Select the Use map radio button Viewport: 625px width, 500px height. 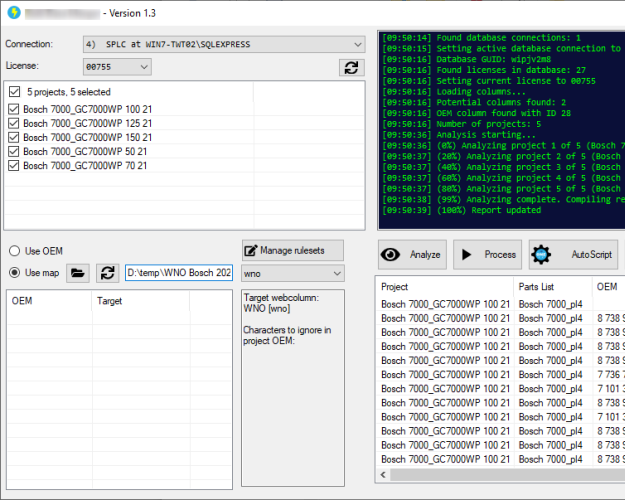pos(16,273)
